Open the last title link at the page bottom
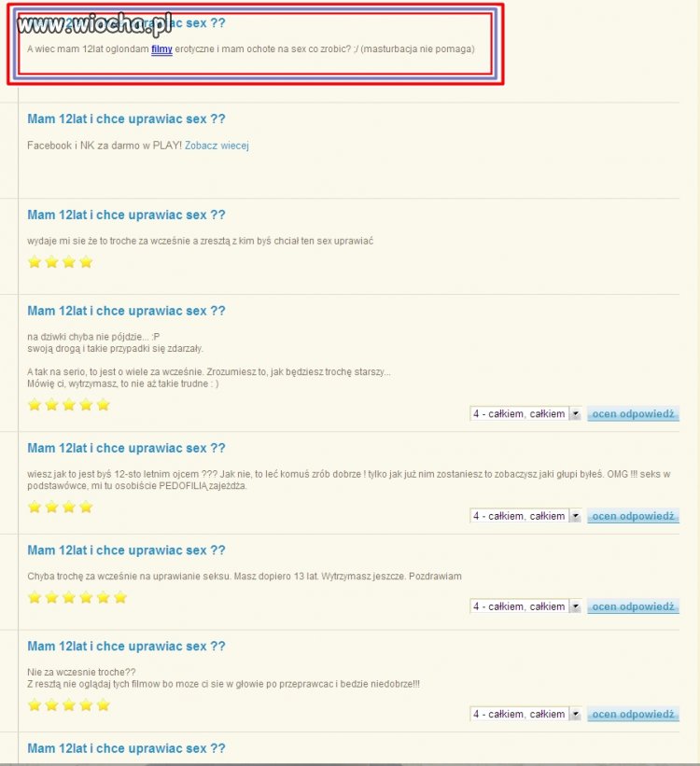This screenshot has width=700, height=766. [126, 748]
